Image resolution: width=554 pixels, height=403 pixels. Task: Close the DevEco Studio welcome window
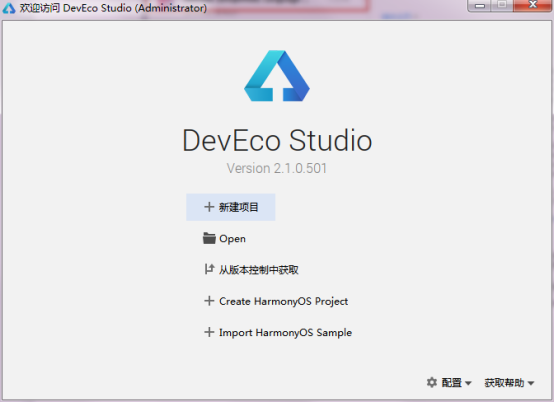tap(533, 5)
